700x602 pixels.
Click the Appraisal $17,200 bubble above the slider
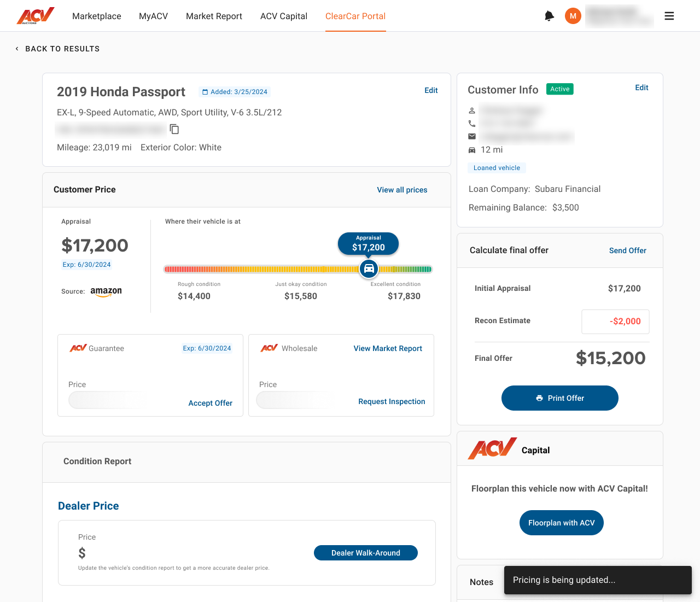369,243
